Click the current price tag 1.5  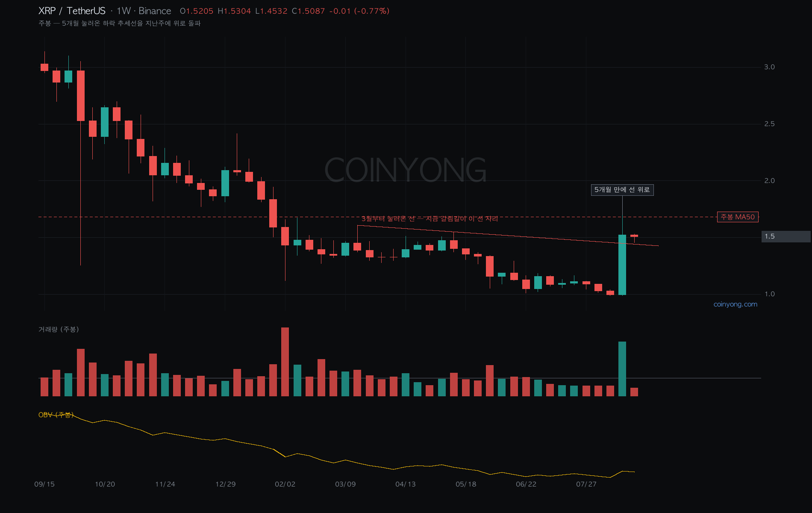[x=786, y=236]
